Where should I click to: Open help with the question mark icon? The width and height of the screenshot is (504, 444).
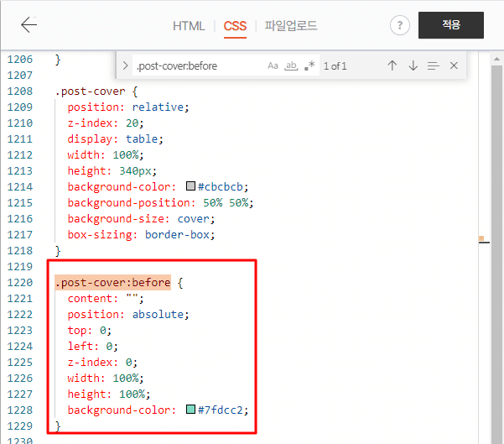[x=399, y=25]
